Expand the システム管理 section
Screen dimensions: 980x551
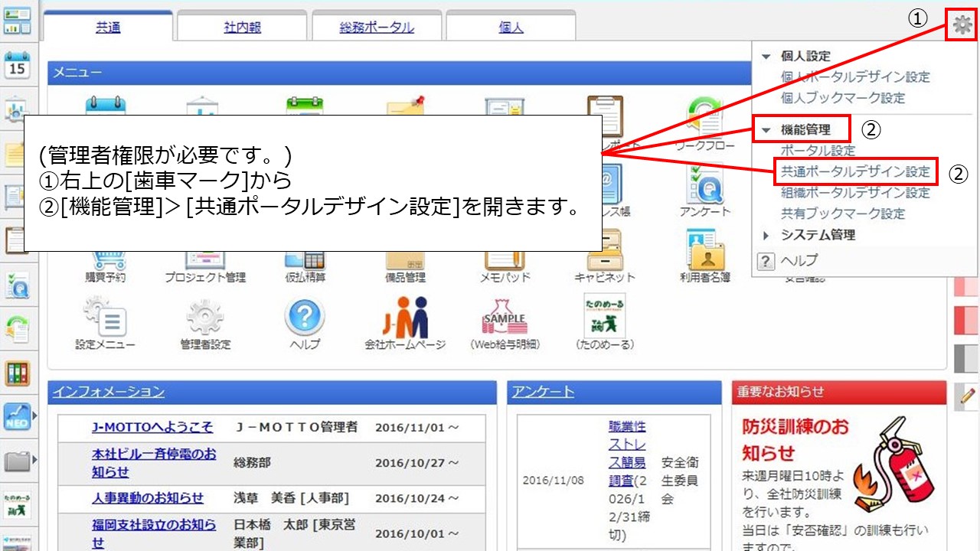766,236
